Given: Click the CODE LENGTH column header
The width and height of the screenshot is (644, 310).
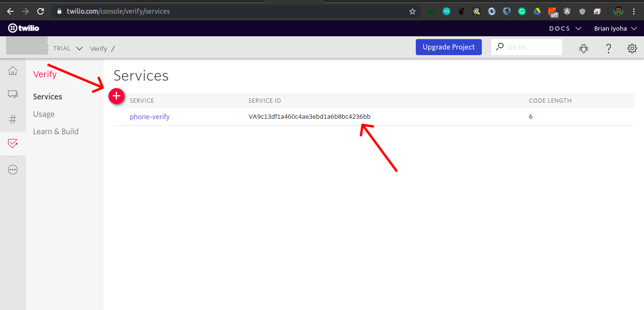Looking at the screenshot, I should coord(550,101).
